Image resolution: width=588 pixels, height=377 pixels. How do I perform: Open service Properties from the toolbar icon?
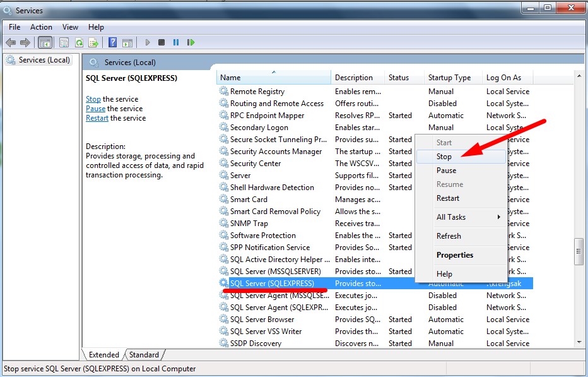(x=64, y=42)
